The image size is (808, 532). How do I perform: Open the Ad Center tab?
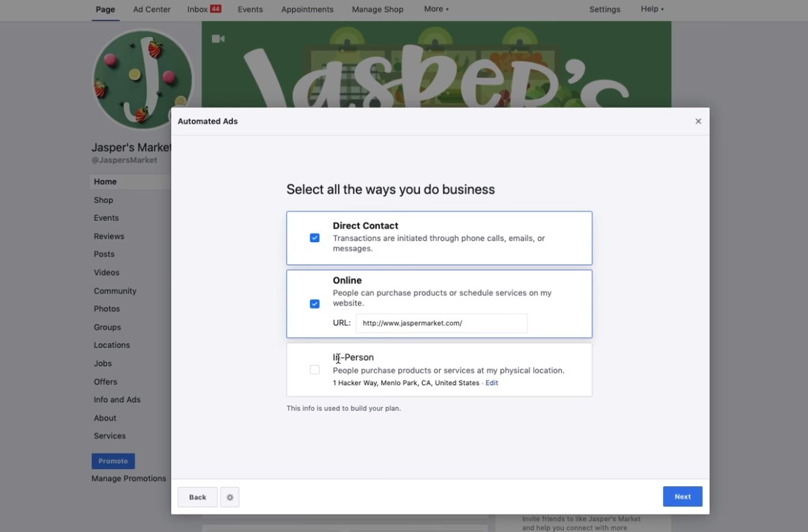tap(151, 10)
